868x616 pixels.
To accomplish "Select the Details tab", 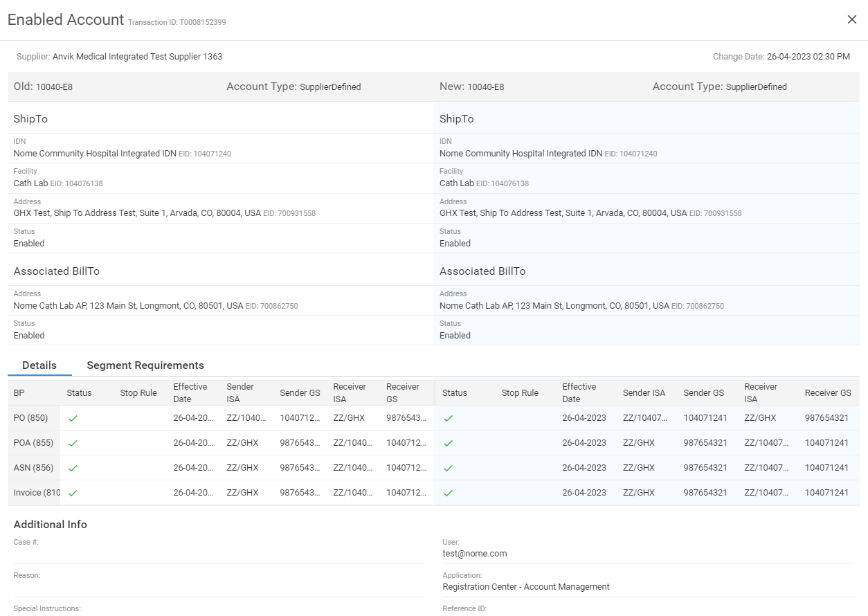I will click(x=39, y=365).
